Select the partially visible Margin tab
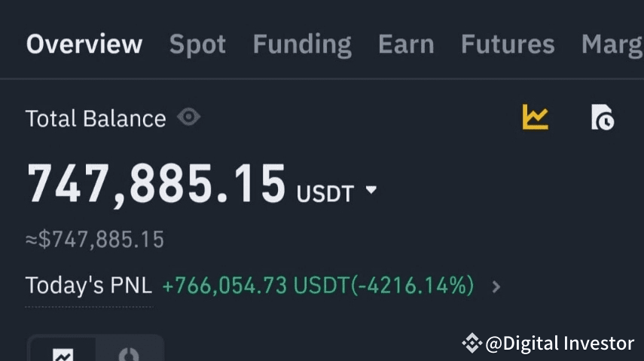 [612, 45]
